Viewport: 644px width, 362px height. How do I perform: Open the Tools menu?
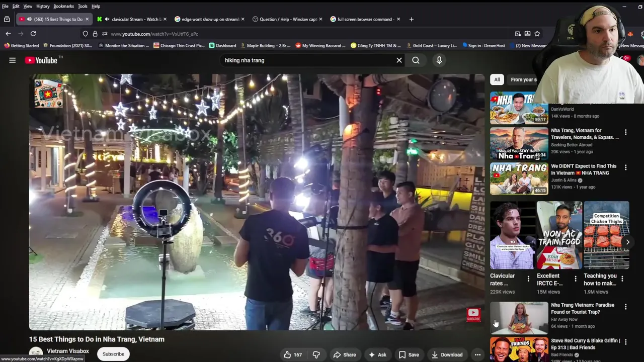83,6
